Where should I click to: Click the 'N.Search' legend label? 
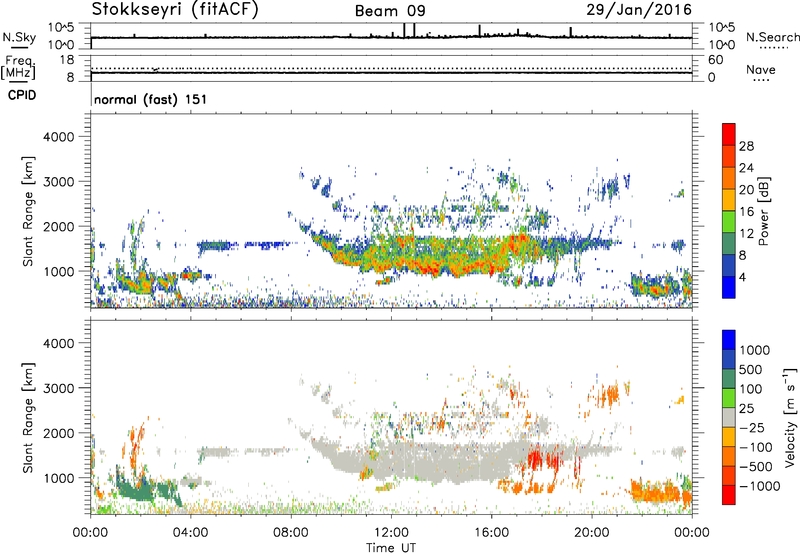point(772,37)
